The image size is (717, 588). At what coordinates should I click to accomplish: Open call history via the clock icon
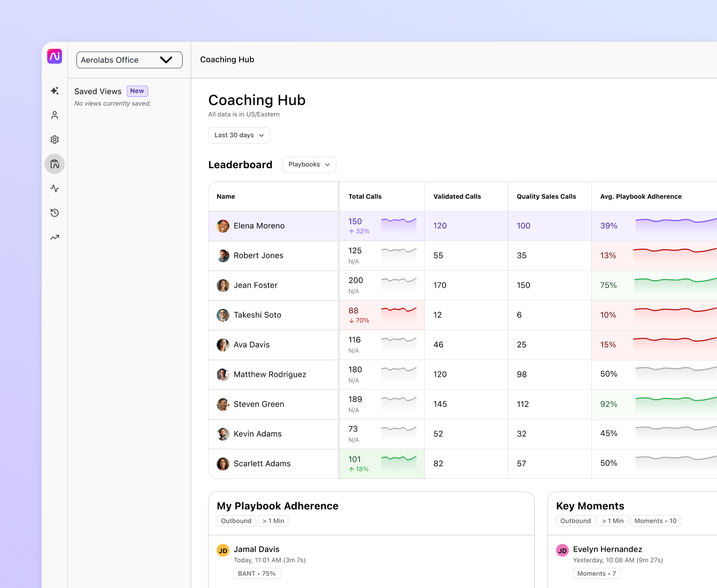tap(54, 212)
